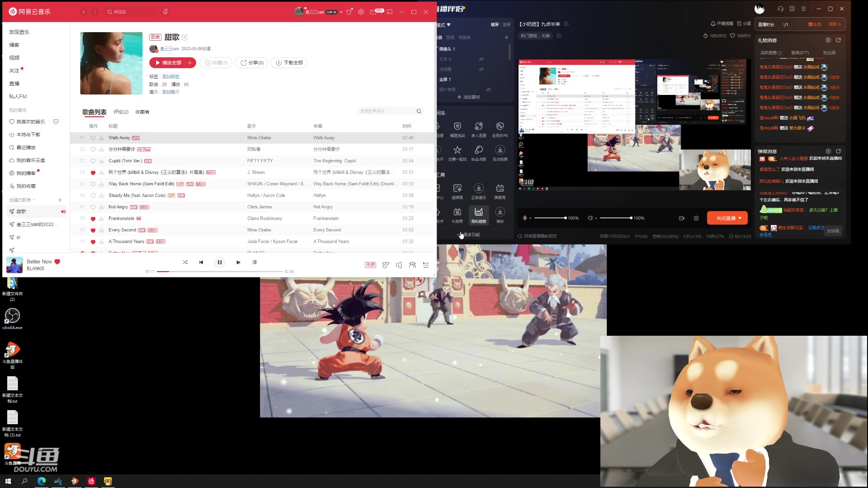Image resolution: width=868 pixels, height=488 pixels.
Task: Open 私人FM in the sidebar
Action: tap(18, 96)
